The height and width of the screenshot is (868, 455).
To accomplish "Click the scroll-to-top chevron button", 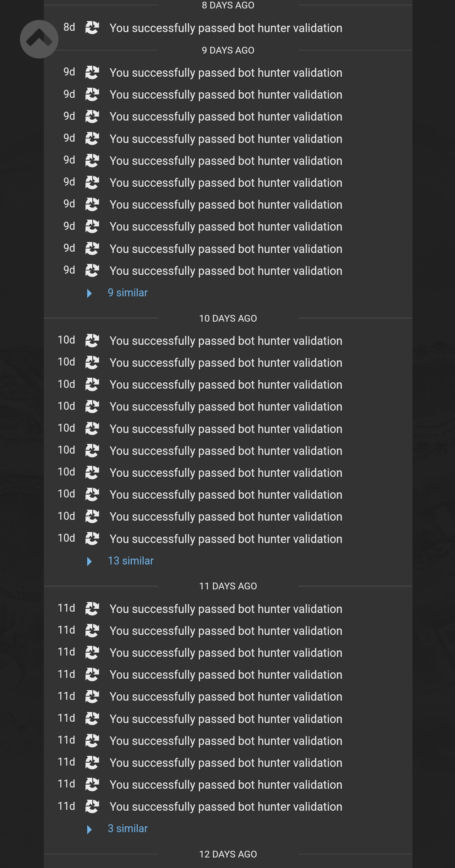I will click(x=39, y=39).
